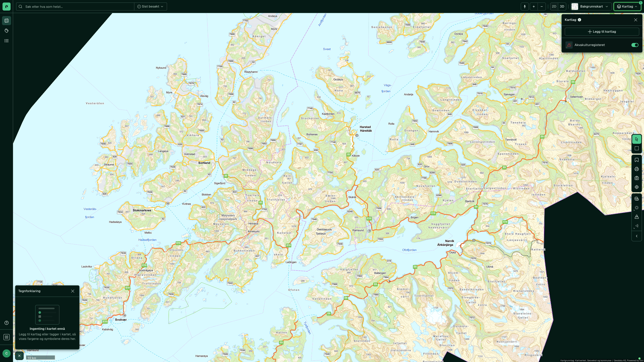
Task: Zoom in with the plus button
Action: pyautogui.click(x=534, y=7)
